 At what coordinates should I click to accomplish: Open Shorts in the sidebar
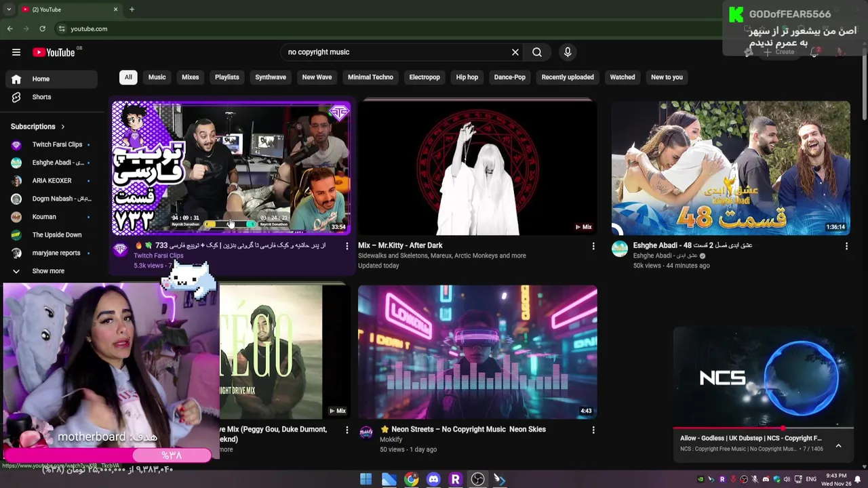click(x=52, y=97)
